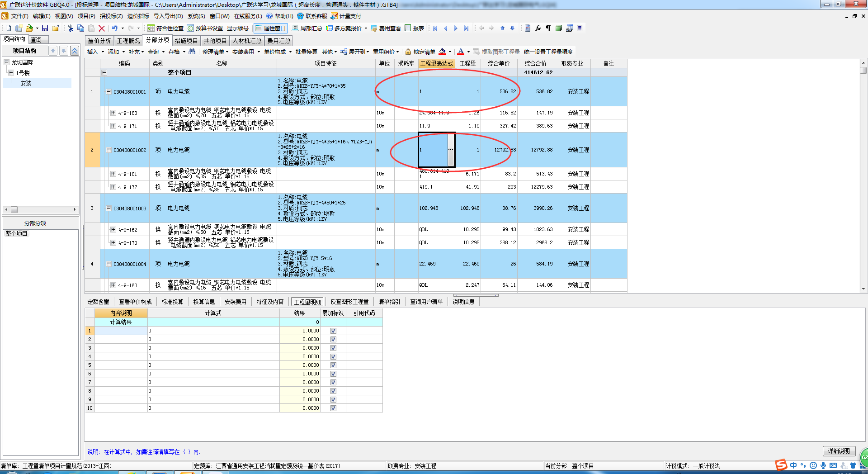Toggle 累加标识 checkbox in row 2
Screen dimensions: 868x474
[x=333, y=339]
